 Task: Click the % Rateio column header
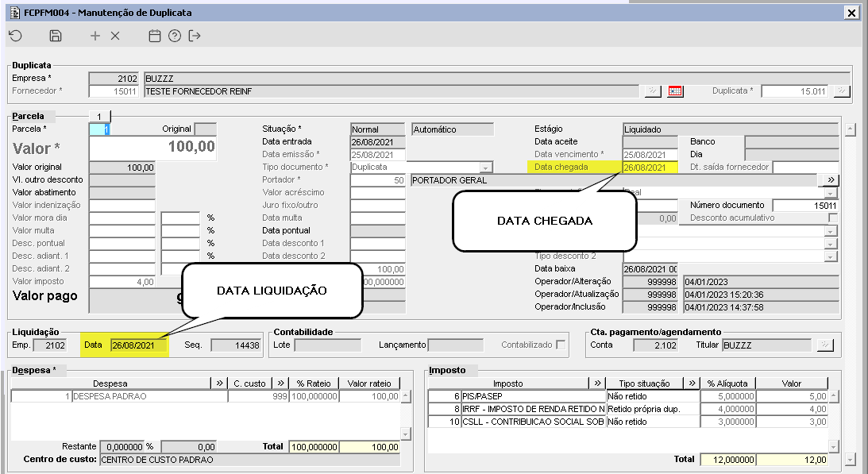click(x=314, y=383)
